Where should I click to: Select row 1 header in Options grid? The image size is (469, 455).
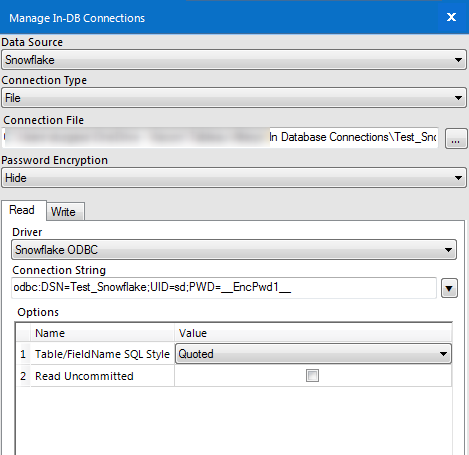[23, 354]
